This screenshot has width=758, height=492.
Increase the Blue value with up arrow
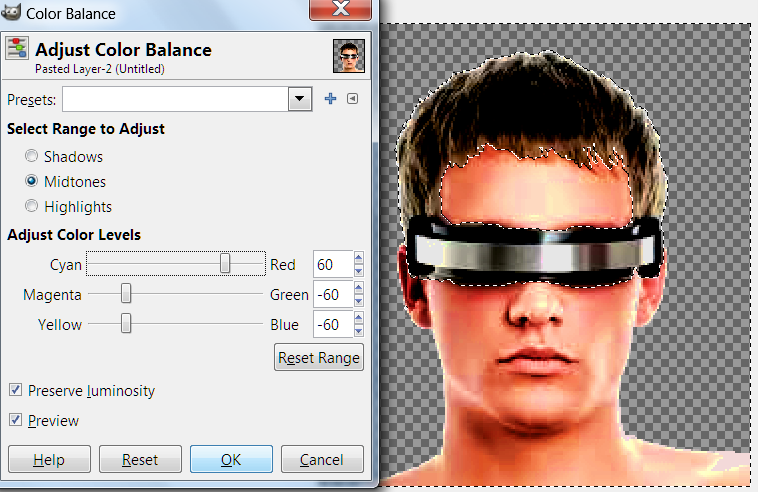click(359, 319)
